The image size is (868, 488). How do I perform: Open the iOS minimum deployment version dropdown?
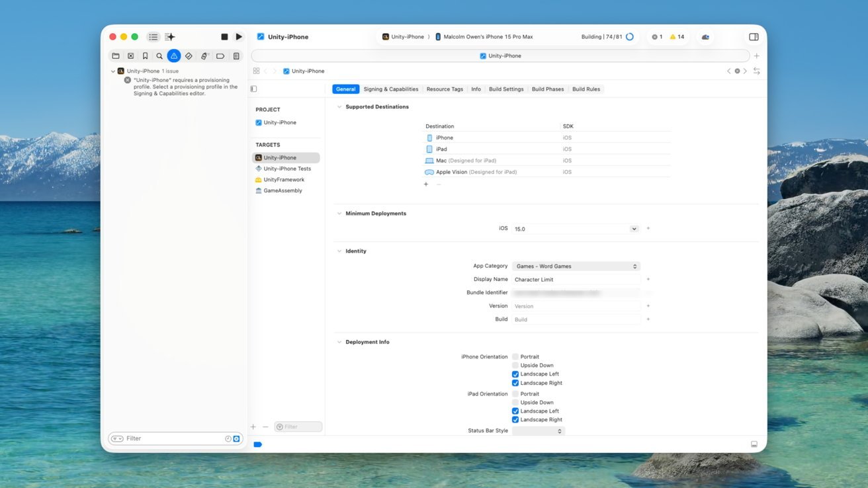coord(634,229)
